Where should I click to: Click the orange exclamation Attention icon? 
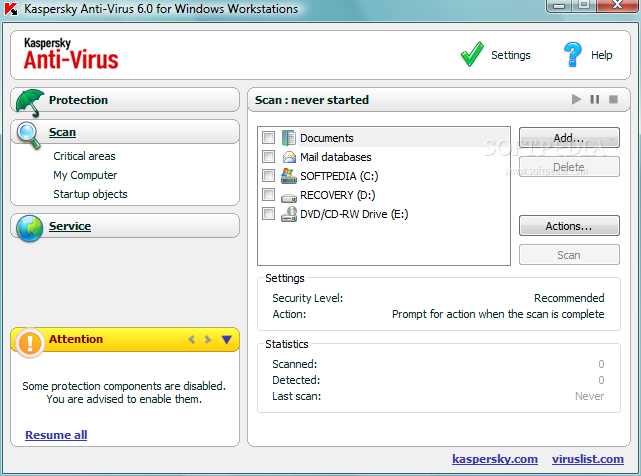click(x=29, y=342)
